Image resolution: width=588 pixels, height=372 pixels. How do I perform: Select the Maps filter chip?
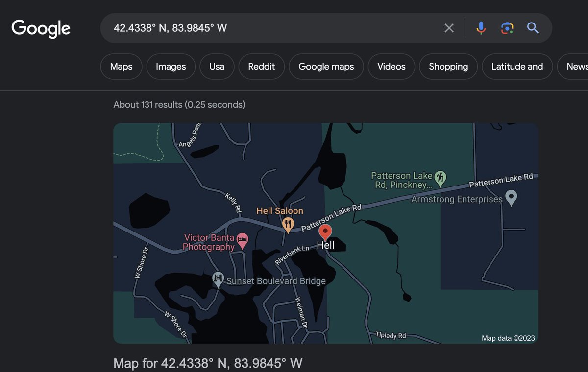tap(122, 67)
